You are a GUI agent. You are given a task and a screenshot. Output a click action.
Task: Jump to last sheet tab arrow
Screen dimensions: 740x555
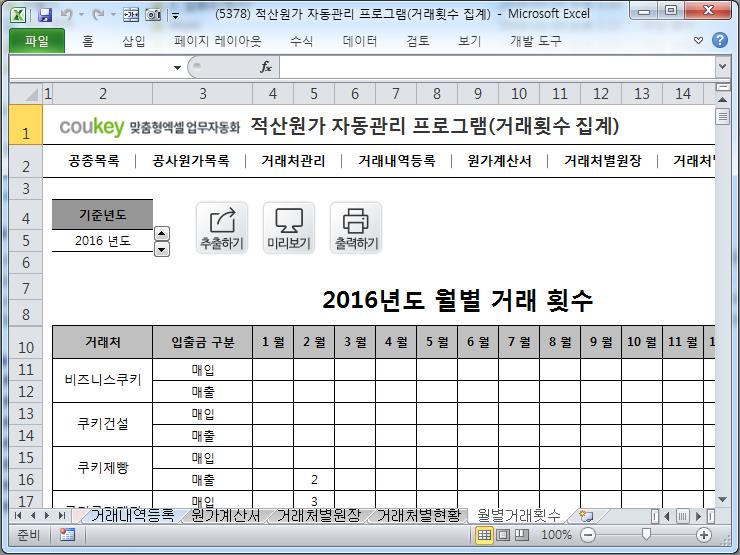[61, 515]
